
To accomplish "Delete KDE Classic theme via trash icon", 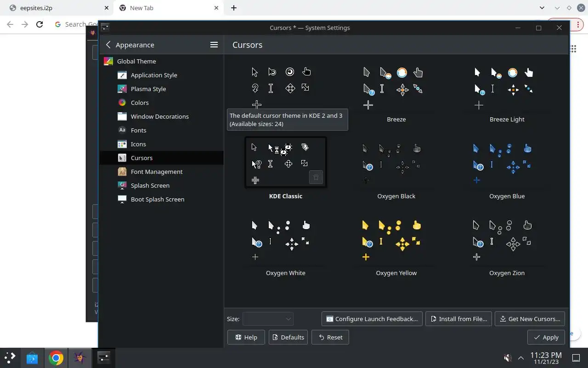I will tap(316, 177).
